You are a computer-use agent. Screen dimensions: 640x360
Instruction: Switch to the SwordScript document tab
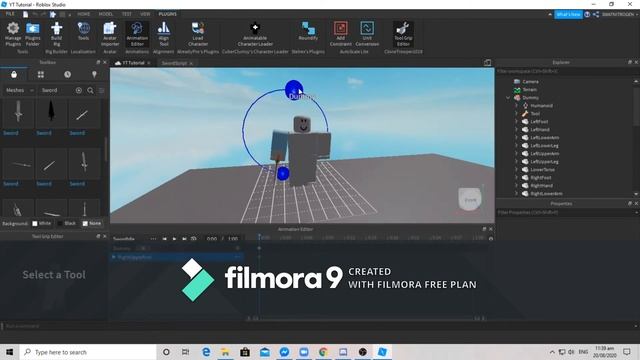point(174,63)
